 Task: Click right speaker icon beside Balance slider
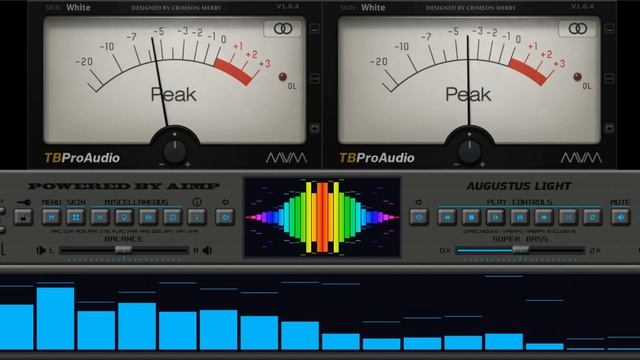(207, 250)
